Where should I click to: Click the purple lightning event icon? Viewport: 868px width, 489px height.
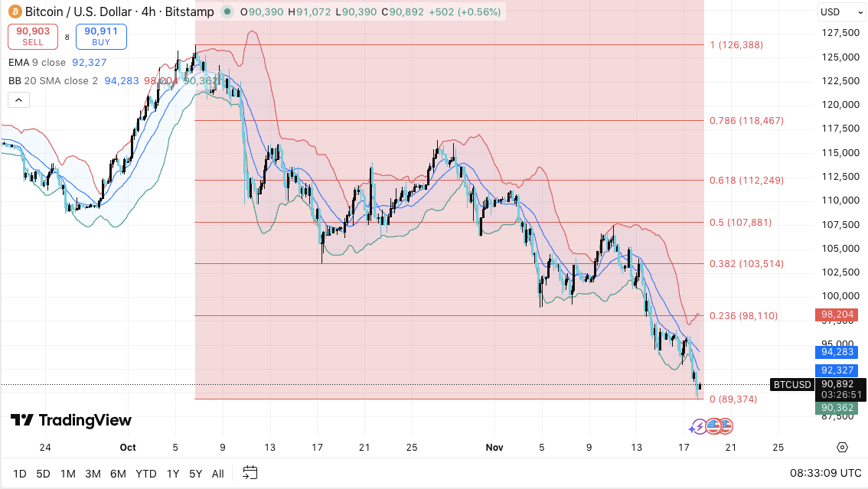click(697, 426)
